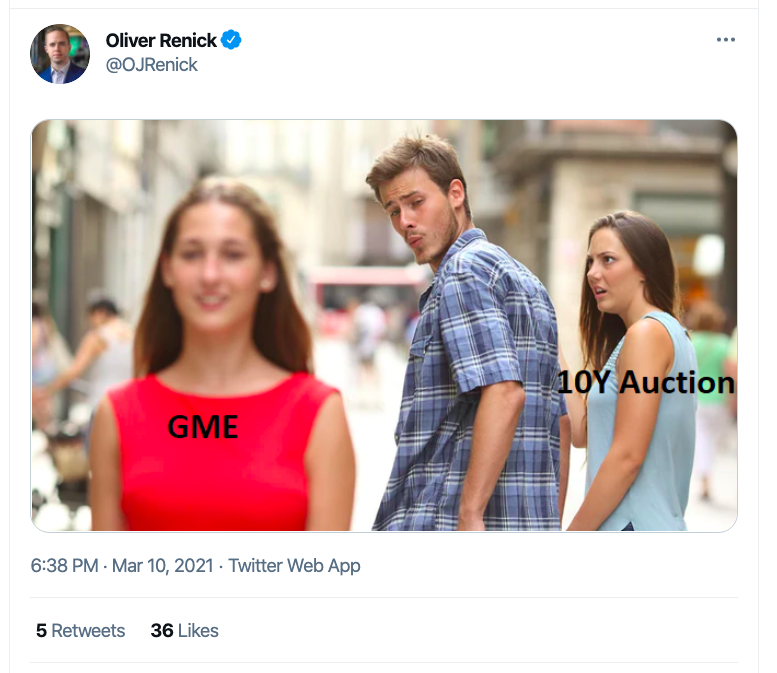777x673 pixels.
Task: Click the blue verified checkmark badge
Action: (x=231, y=40)
